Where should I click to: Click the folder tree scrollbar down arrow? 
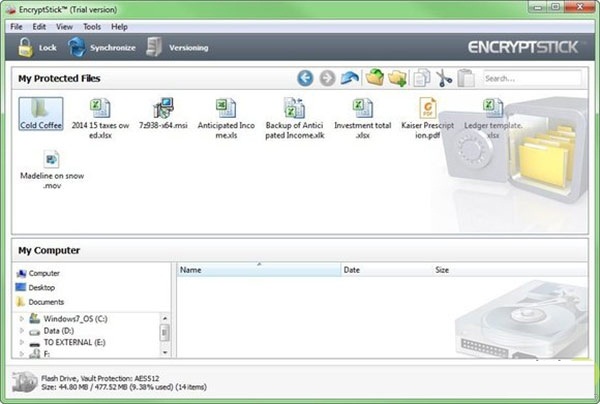click(x=165, y=352)
